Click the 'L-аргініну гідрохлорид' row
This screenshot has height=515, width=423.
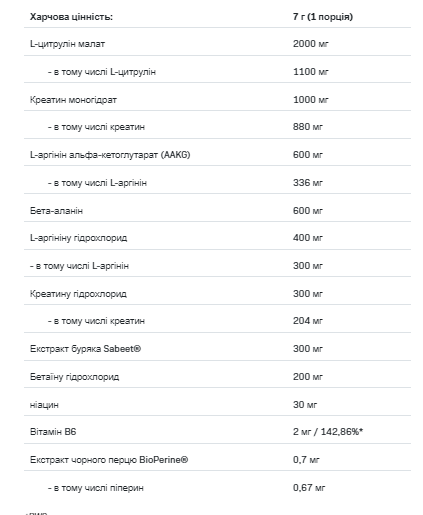point(217,238)
